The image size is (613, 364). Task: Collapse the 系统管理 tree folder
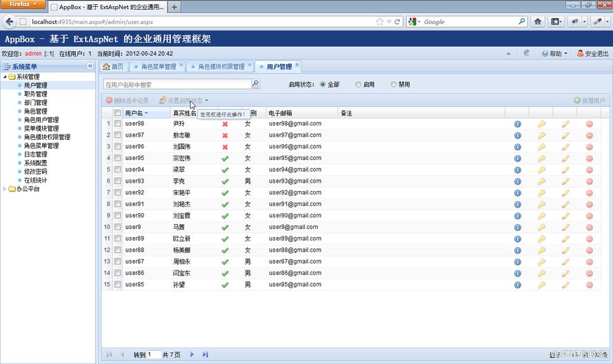(x=5, y=77)
